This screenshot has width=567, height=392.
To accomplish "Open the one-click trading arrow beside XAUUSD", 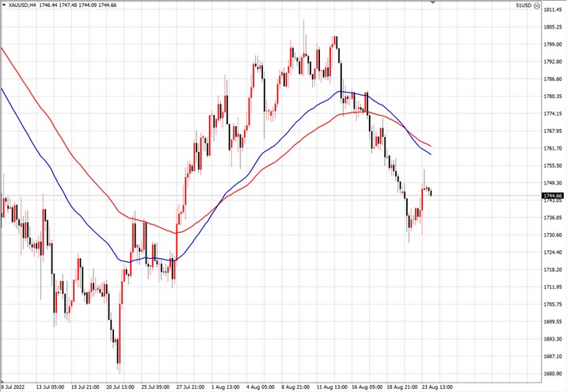I will (4, 5).
